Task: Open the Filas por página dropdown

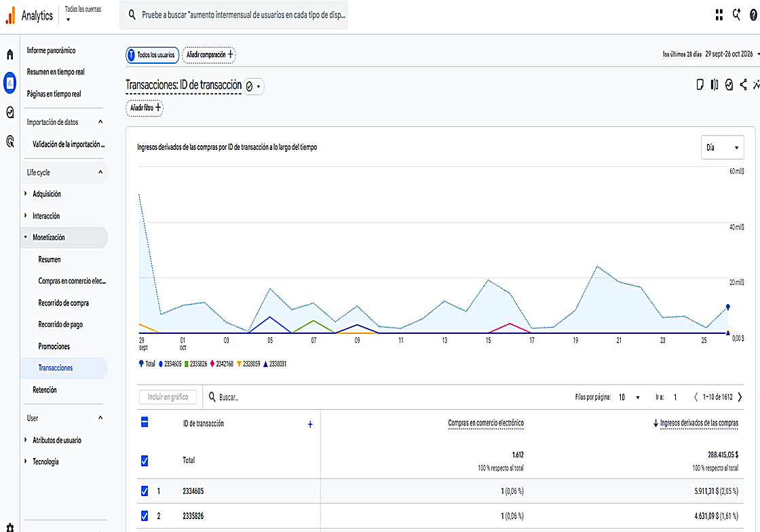Action: (629, 398)
